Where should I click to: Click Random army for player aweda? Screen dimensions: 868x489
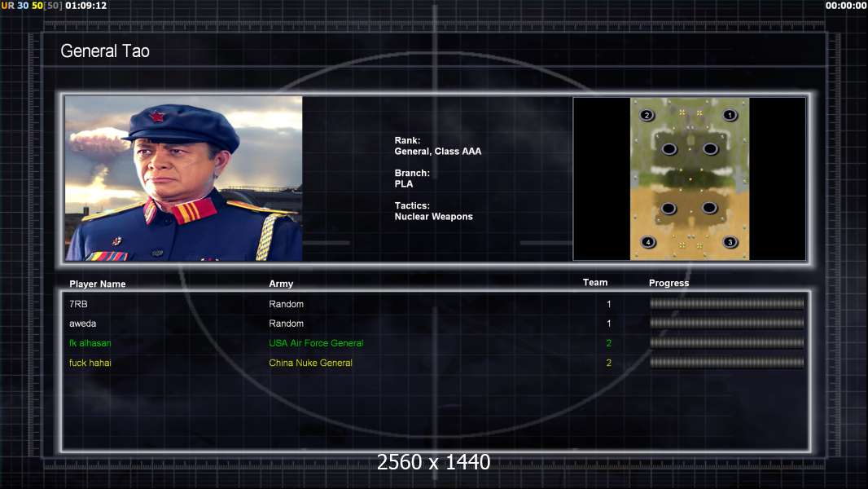pyautogui.click(x=286, y=324)
